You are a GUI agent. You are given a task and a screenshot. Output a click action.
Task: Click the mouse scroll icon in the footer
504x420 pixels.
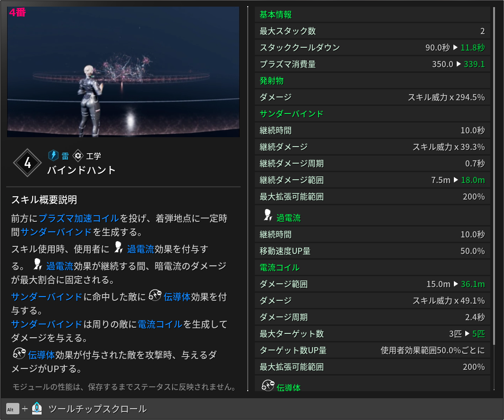37,409
